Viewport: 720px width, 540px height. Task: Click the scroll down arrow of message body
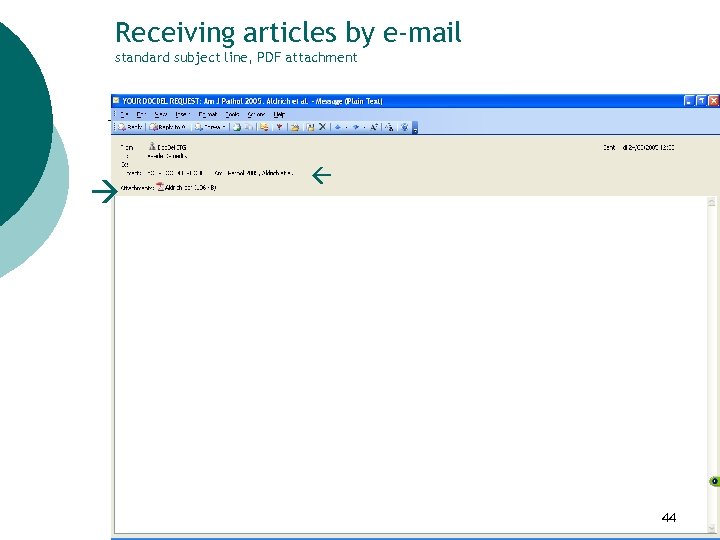(711, 528)
